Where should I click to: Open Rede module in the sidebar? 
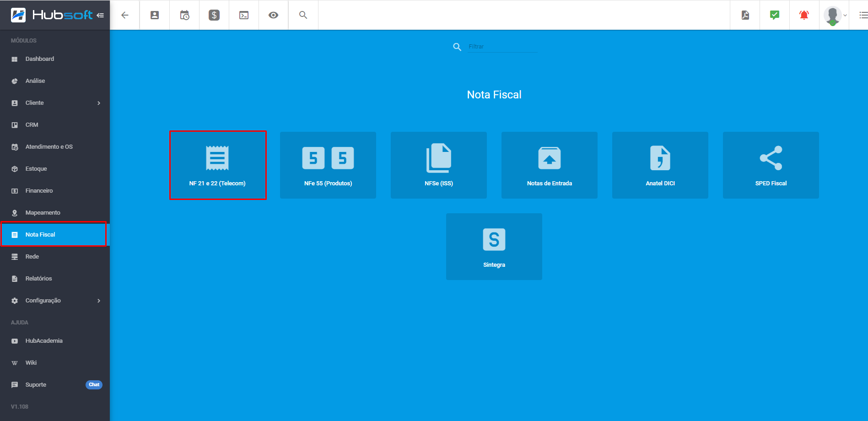pyautogui.click(x=55, y=257)
